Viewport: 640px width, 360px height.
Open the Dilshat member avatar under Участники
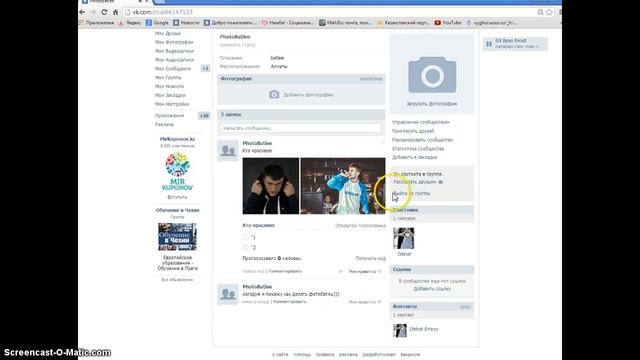click(404, 238)
